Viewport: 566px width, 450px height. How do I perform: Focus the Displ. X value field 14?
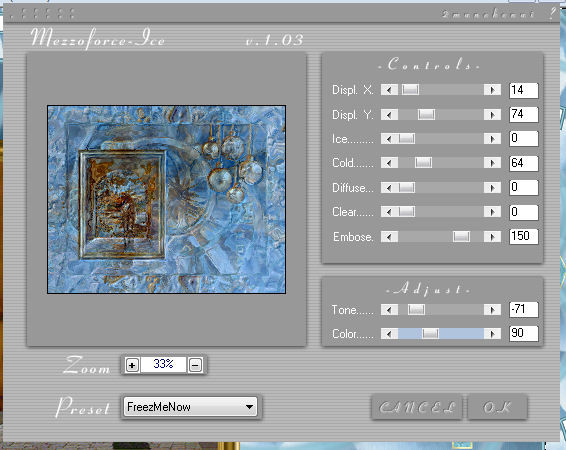pyautogui.click(x=524, y=90)
